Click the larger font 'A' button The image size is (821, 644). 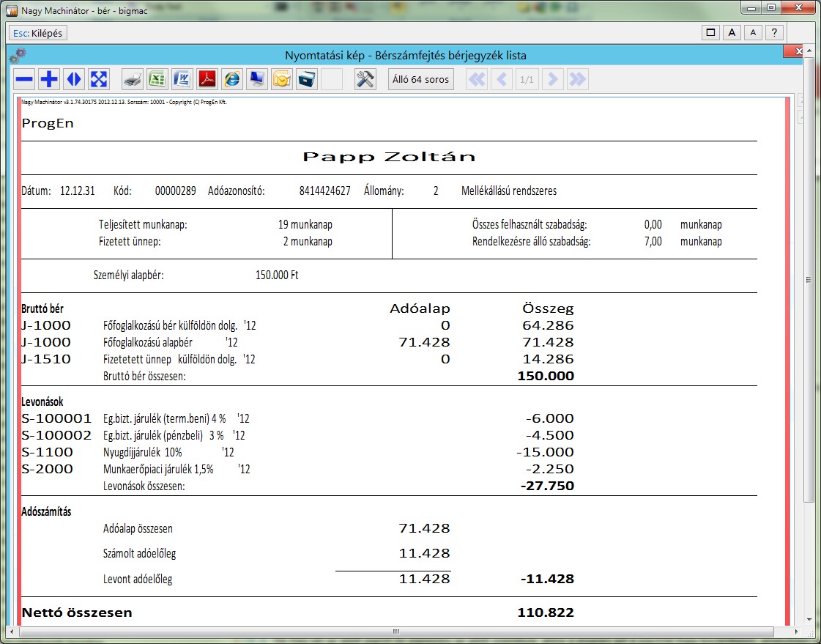pos(732,32)
